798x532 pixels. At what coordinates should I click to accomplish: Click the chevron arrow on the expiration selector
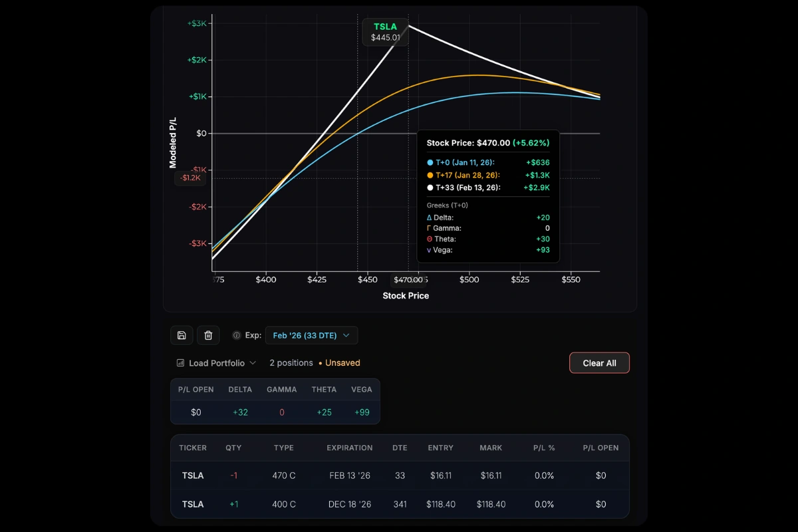pyautogui.click(x=346, y=335)
